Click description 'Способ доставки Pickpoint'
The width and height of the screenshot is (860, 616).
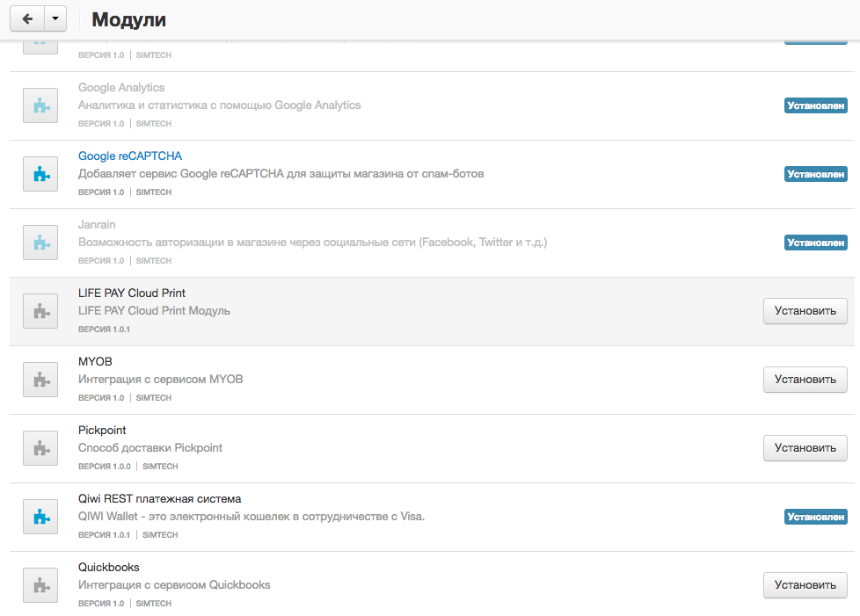tap(150, 448)
